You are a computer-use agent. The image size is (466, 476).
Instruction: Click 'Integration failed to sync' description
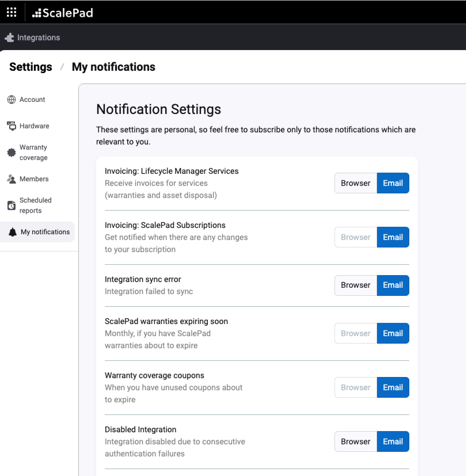pos(149,291)
